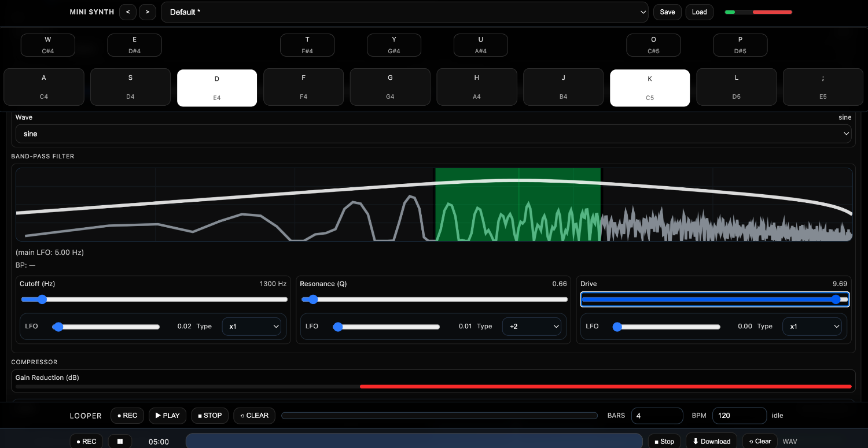Screen dimensions: 868x448
Task: Play the E key D#4 note
Action: [134, 45]
